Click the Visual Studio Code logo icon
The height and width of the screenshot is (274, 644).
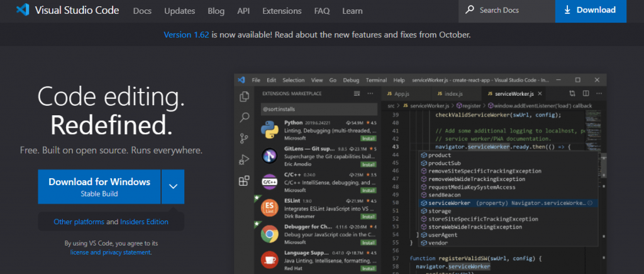(23, 10)
